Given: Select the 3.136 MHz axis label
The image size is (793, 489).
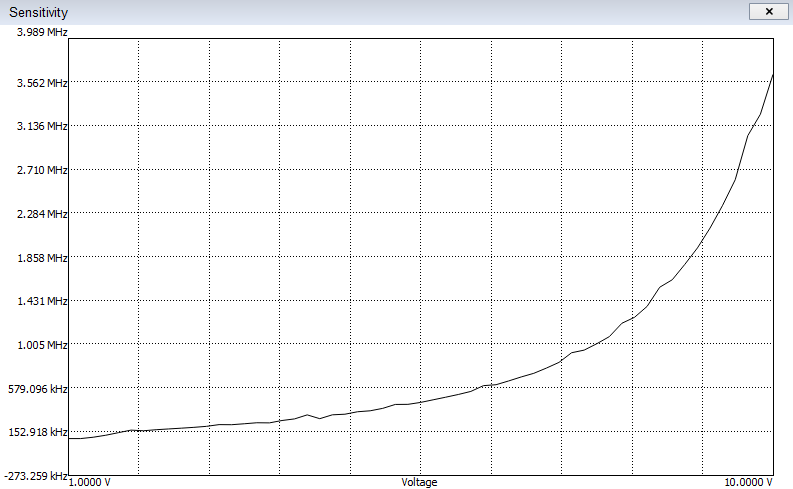Looking at the screenshot, I should 42,126.
